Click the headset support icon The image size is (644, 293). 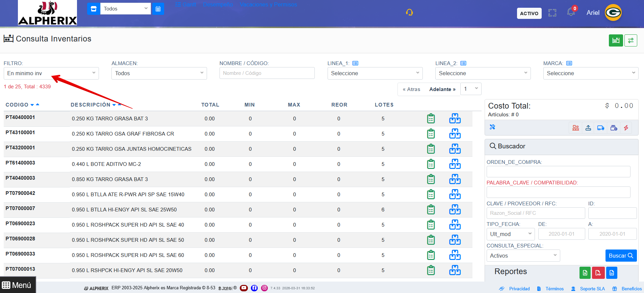click(409, 12)
